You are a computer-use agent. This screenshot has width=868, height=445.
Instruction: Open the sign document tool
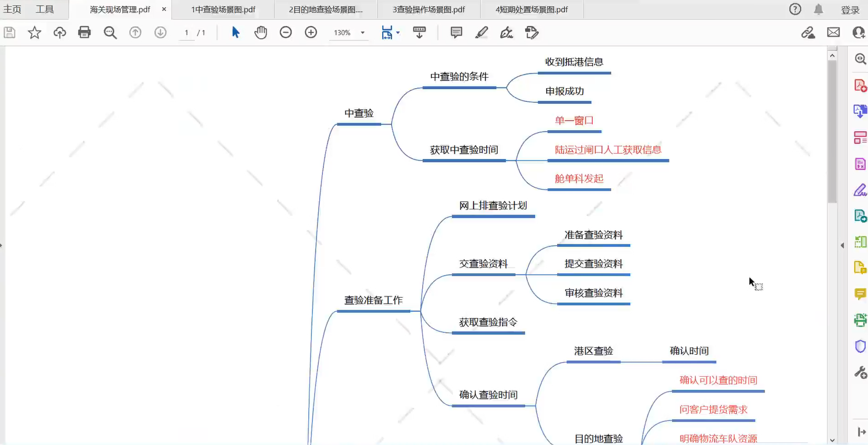(x=507, y=33)
